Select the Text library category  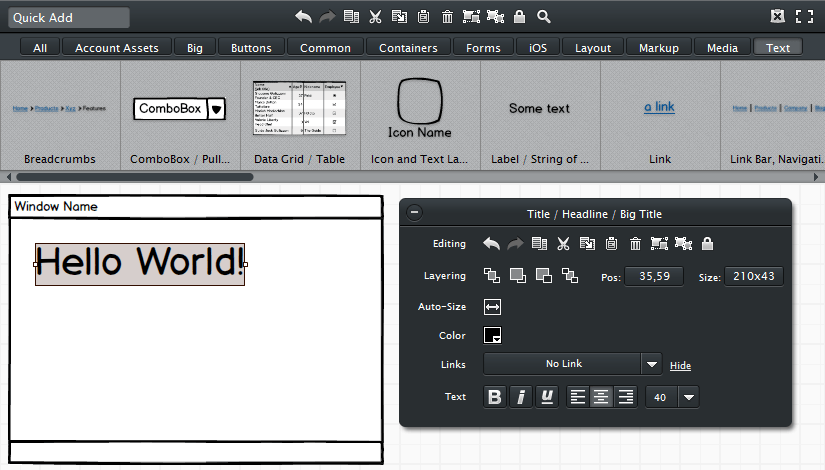(x=778, y=48)
